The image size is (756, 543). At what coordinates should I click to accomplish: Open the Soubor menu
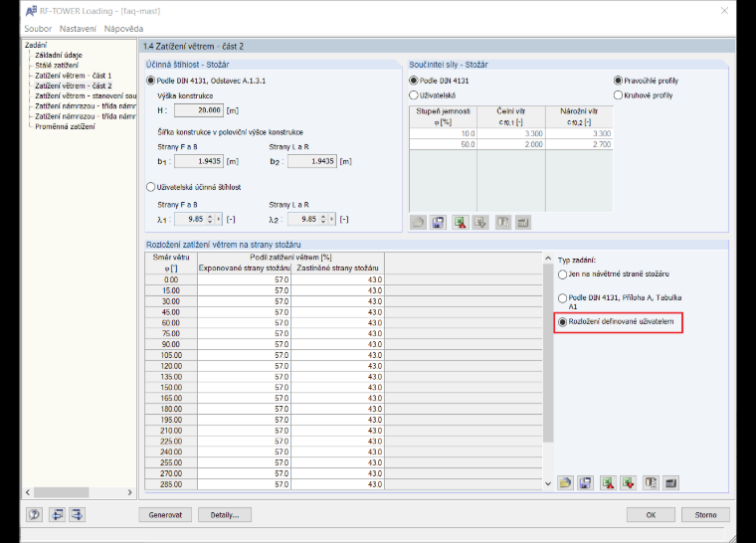38,29
